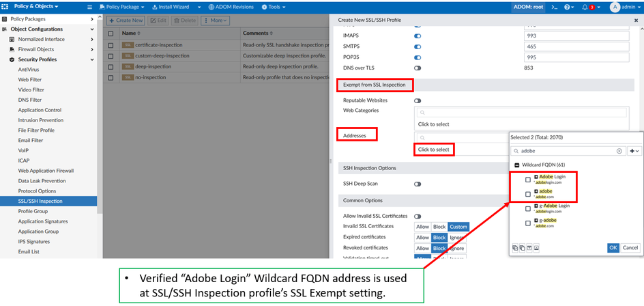Viewport: 644px width, 306px height.
Task: Enable DNS over TLS switch
Action: 418,68
